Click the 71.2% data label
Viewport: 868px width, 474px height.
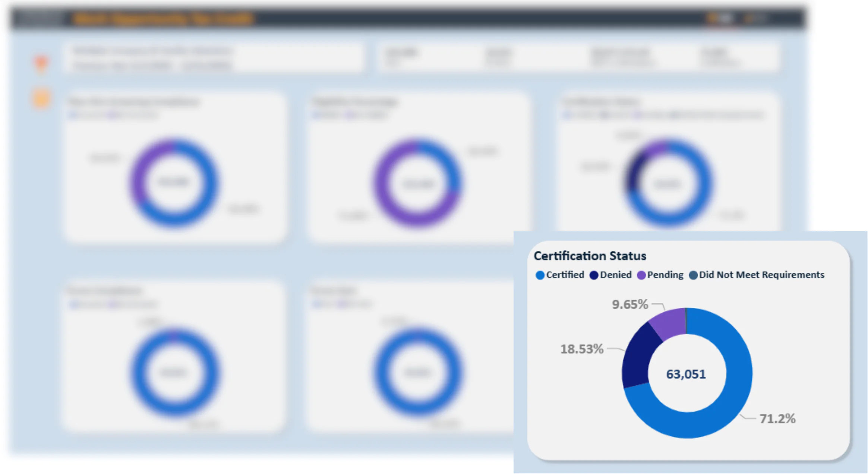pos(777,419)
